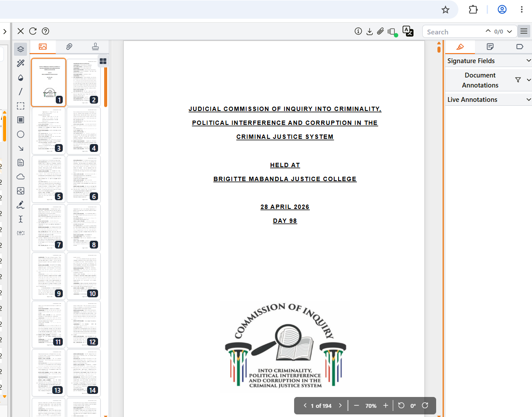532x417 pixels.
Task: Select the image insert tool in toolbar
Action: [20, 191]
